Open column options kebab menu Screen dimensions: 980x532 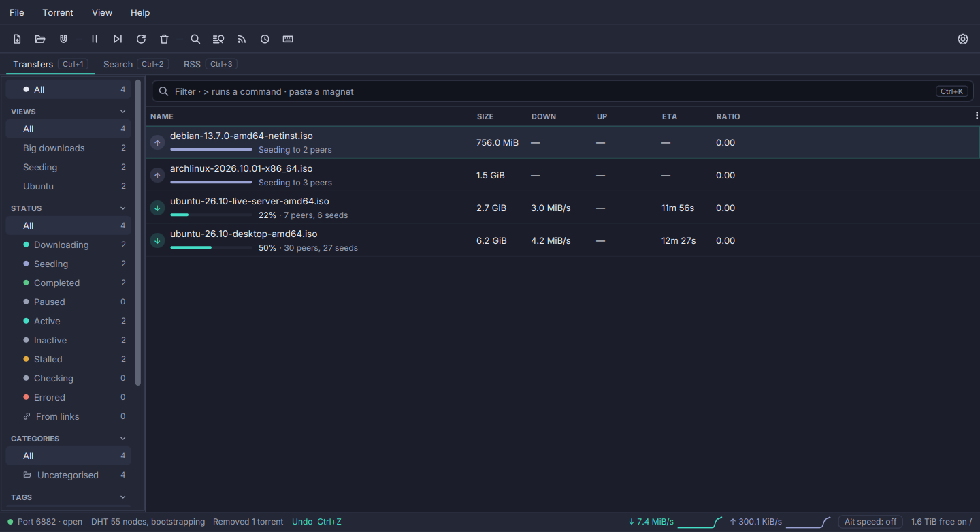click(x=977, y=116)
